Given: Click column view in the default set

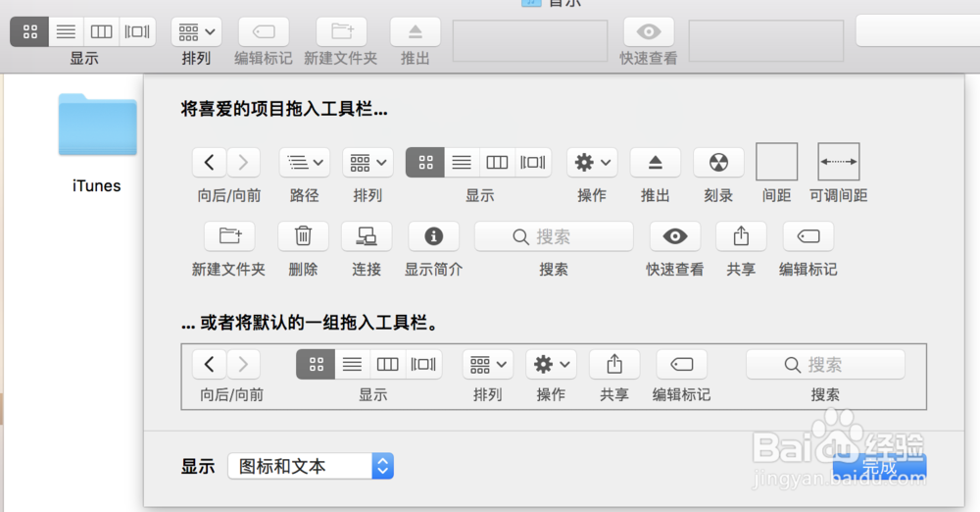Looking at the screenshot, I should pyautogui.click(x=388, y=364).
